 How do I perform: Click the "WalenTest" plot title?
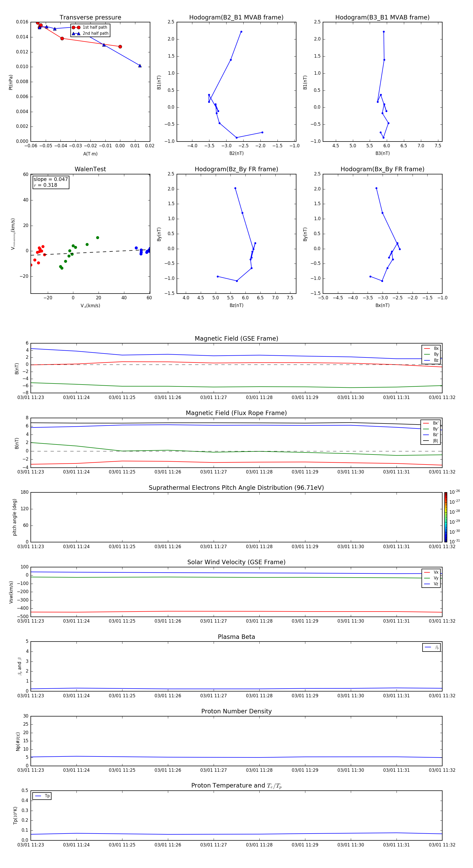(90, 169)
